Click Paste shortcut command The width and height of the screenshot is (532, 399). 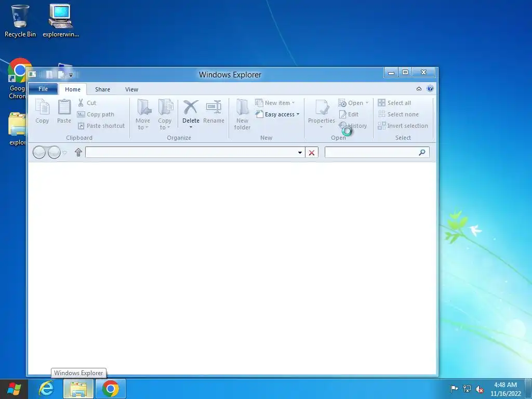point(101,126)
